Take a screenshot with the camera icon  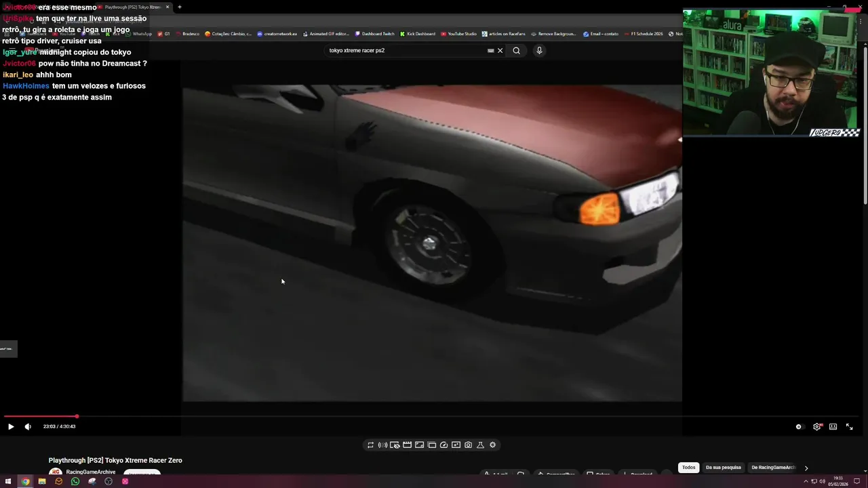tap(468, 445)
